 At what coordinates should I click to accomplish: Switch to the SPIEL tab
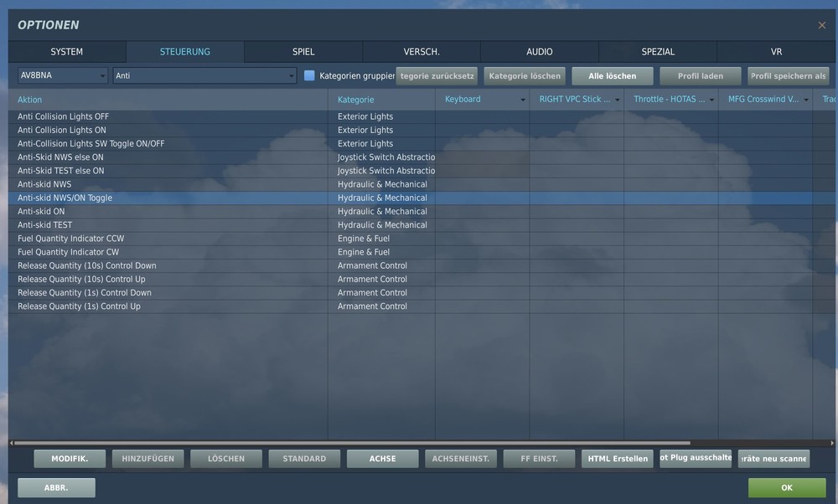click(x=303, y=52)
